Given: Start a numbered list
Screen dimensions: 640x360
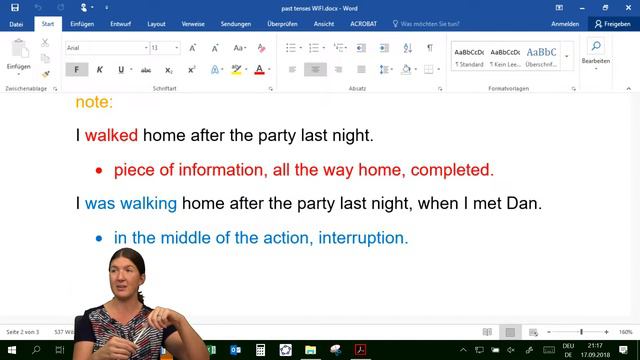Looking at the screenshot, I should 314,48.
